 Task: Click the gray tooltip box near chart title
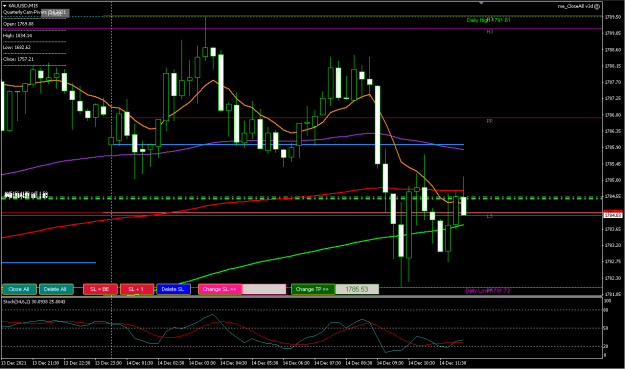(x=55, y=13)
